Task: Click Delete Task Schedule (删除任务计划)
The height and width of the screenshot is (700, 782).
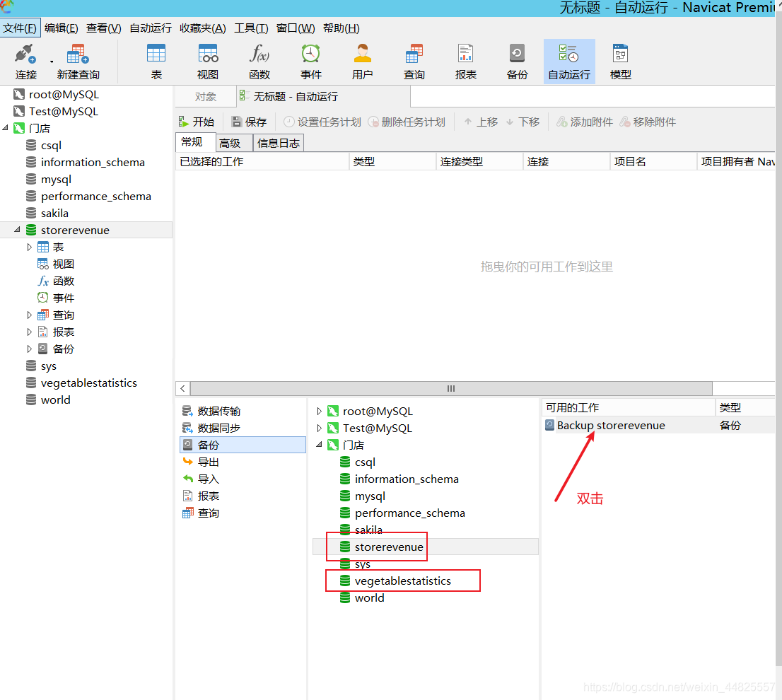Action: click(407, 122)
